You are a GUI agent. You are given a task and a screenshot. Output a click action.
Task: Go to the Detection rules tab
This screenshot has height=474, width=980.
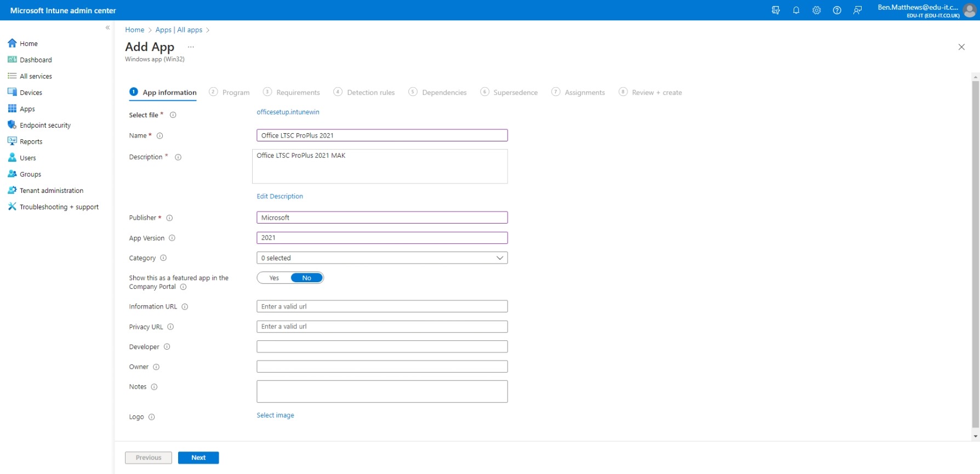364,93
